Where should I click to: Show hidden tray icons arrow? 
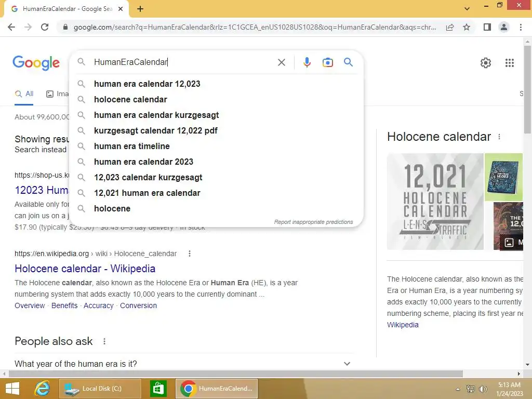click(x=458, y=389)
